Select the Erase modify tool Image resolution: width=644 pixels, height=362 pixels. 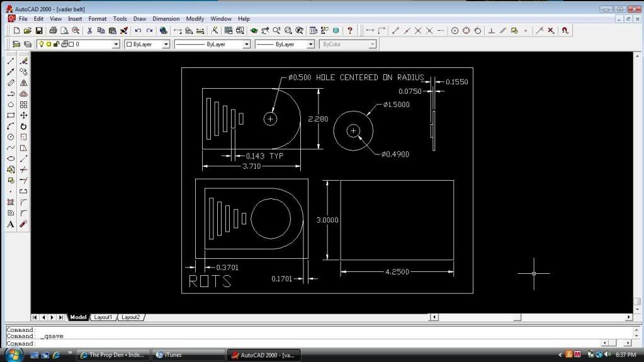tap(24, 61)
